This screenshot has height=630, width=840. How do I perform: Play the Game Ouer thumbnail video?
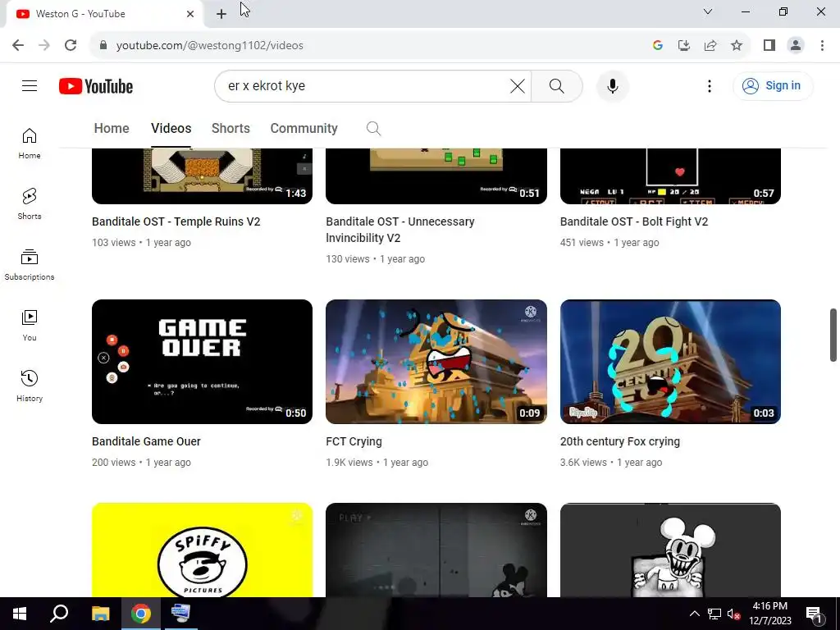pyautogui.click(x=202, y=362)
